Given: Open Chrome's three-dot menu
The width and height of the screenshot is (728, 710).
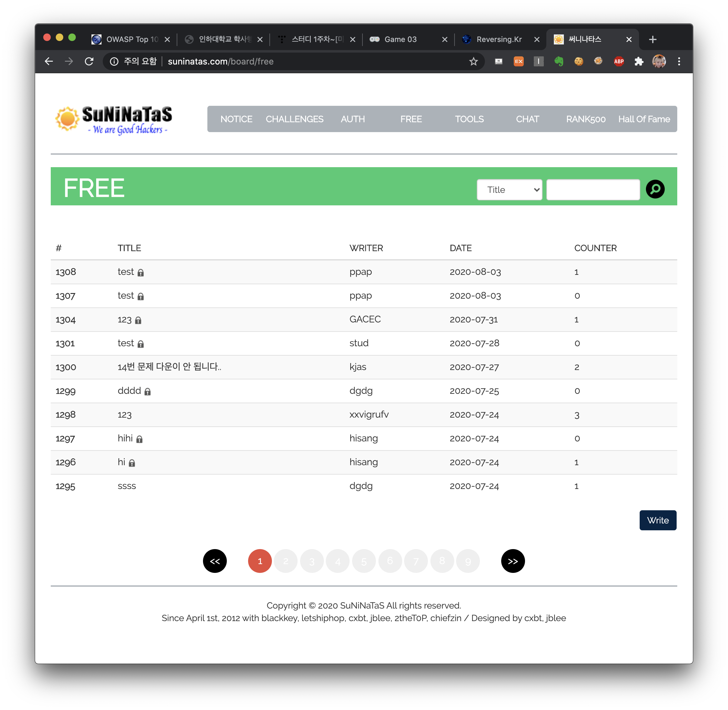Looking at the screenshot, I should [x=679, y=62].
